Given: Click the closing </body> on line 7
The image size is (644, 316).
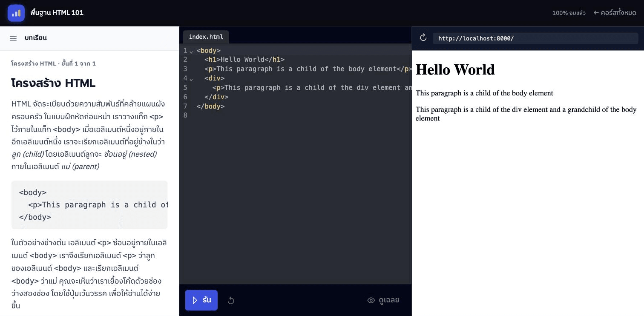Looking at the screenshot, I should [x=210, y=106].
